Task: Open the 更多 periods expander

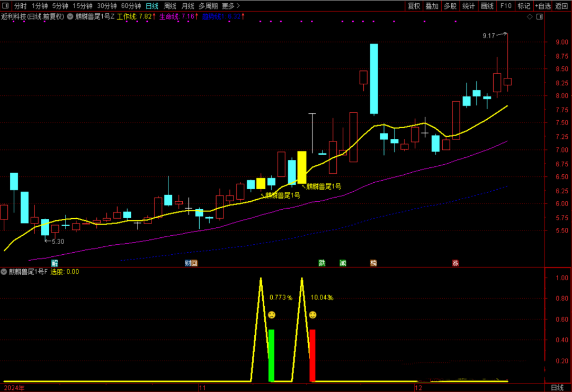Action: pyautogui.click(x=230, y=6)
